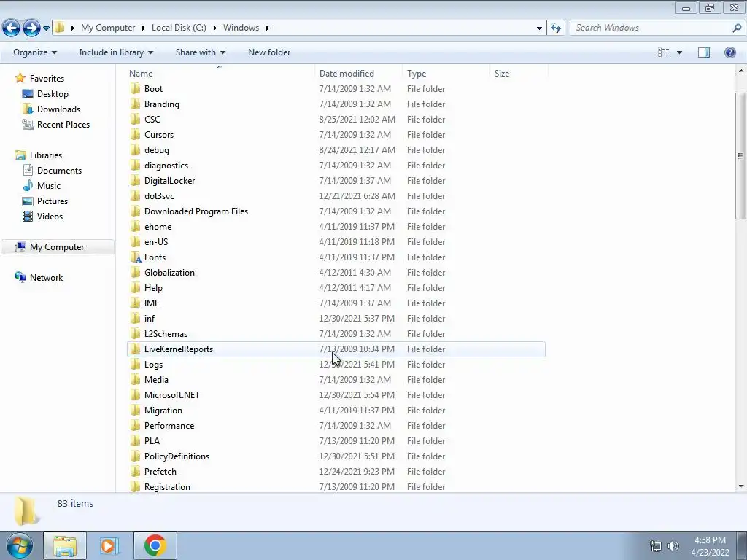The width and height of the screenshot is (747, 560).
Task: Open the Organize menu
Action: [x=35, y=52]
